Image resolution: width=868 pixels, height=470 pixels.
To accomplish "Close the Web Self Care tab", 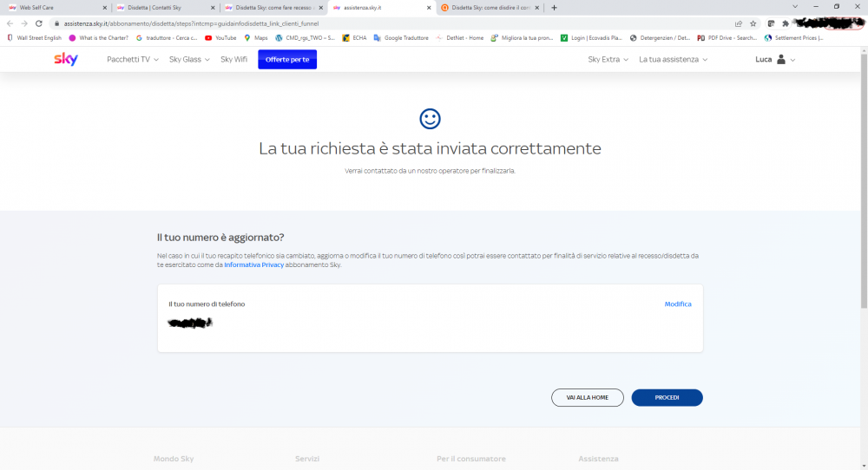I will pos(105,8).
